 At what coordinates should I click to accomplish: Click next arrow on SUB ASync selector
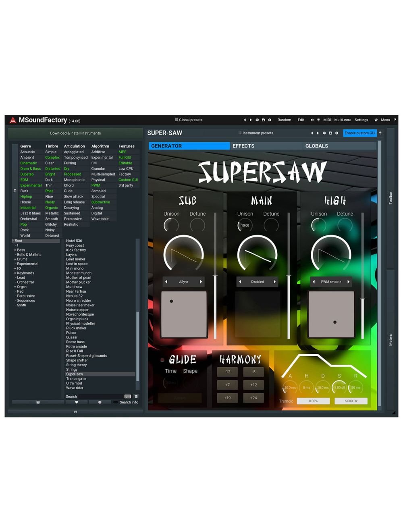[201, 282]
